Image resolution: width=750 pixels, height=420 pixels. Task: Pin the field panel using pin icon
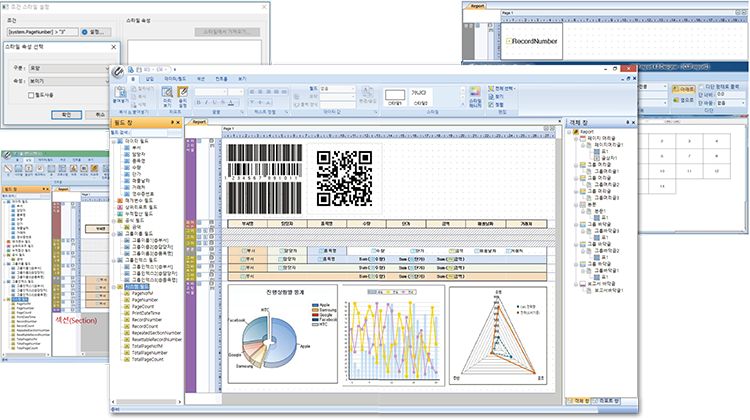(172, 123)
